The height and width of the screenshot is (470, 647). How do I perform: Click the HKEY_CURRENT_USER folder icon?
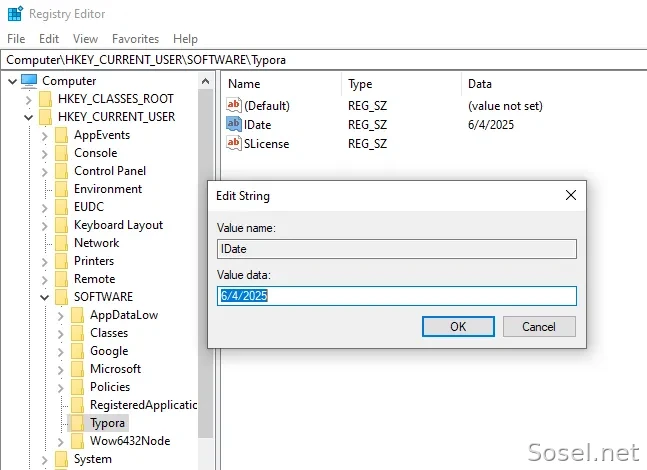tap(45, 117)
